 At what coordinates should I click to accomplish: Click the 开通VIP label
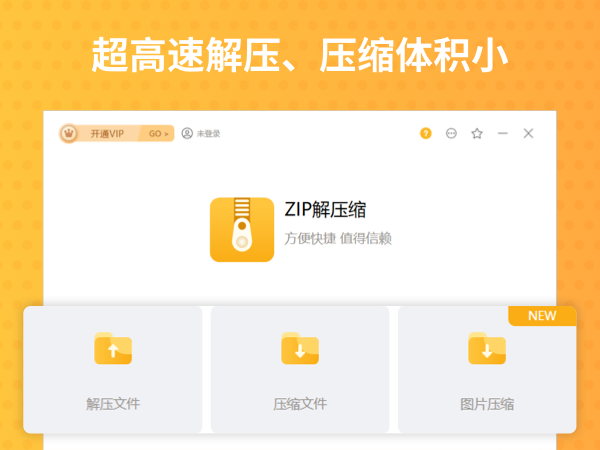[107, 133]
